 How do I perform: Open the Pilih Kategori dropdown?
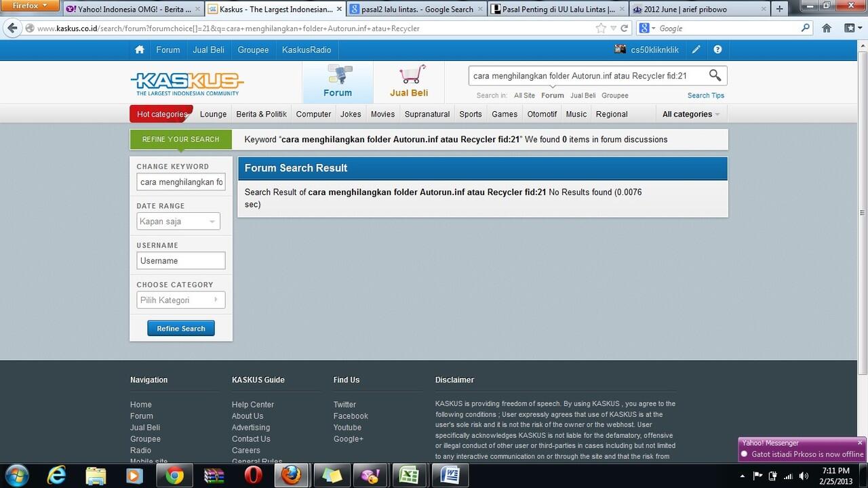(x=180, y=300)
